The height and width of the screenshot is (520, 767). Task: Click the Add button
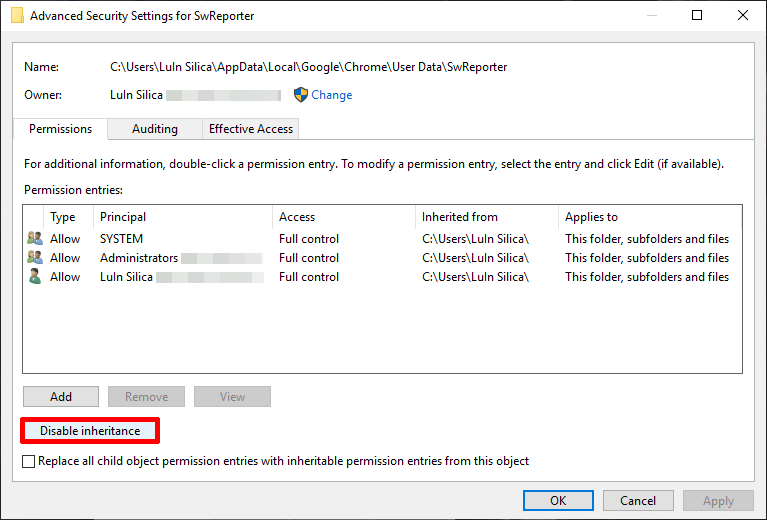(61, 397)
